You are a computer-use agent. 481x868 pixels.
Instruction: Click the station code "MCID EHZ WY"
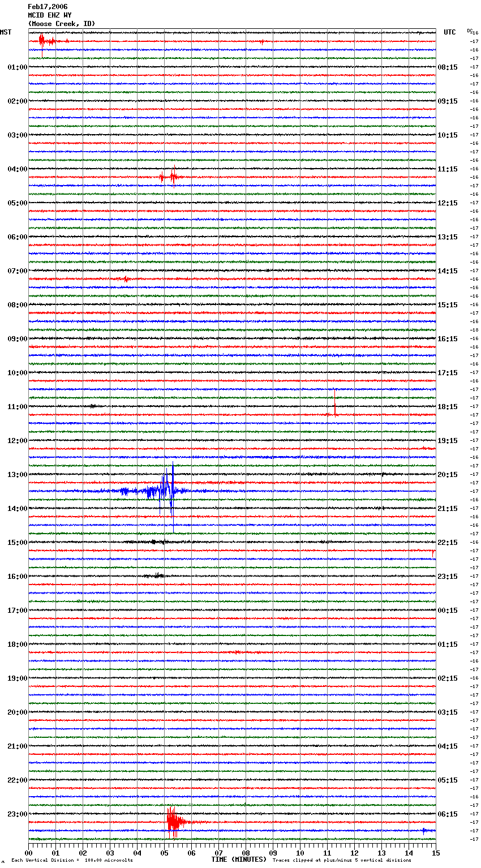click(50, 15)
